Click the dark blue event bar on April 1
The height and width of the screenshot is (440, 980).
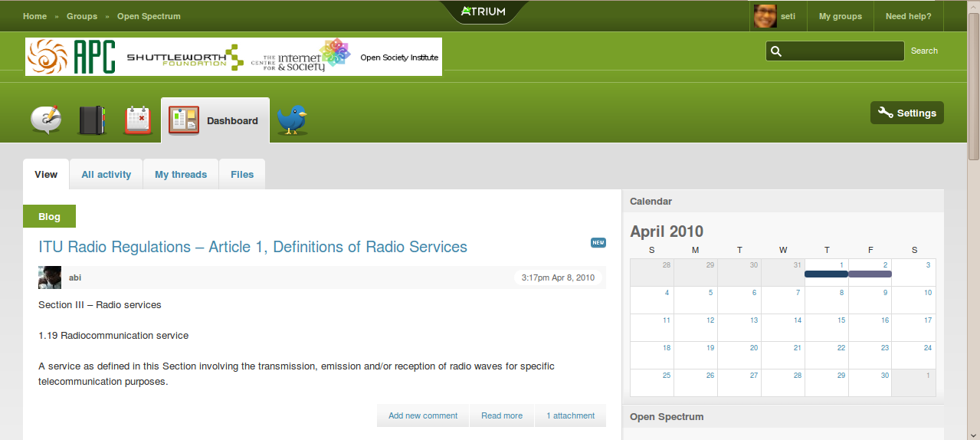coord(826,274)
